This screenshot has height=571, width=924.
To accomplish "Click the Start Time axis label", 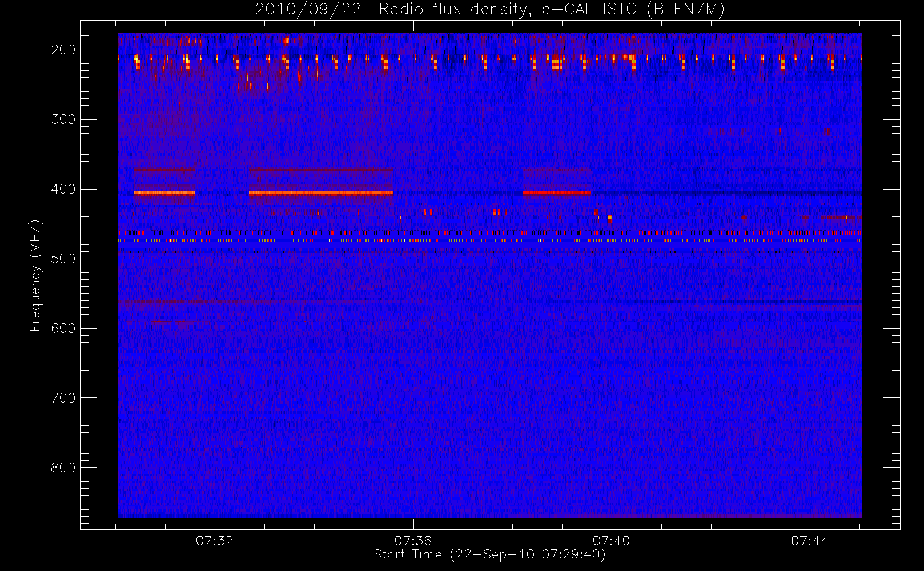I will (489, 554).
